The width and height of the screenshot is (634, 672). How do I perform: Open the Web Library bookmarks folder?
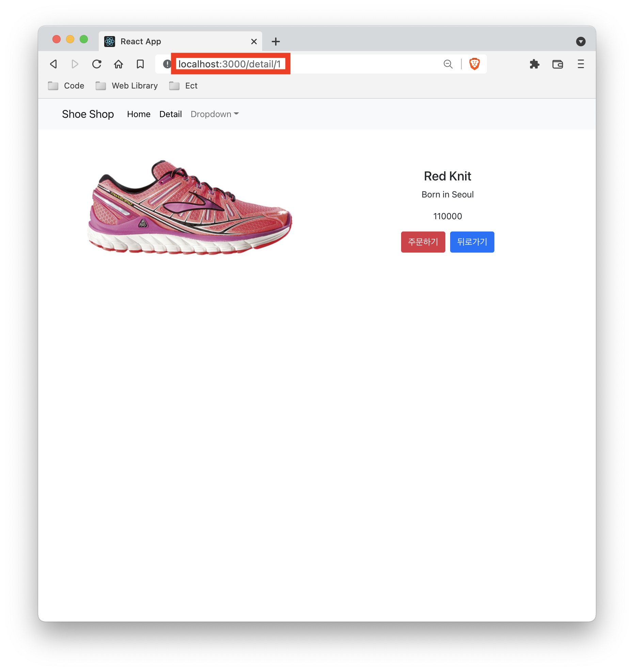127,86
